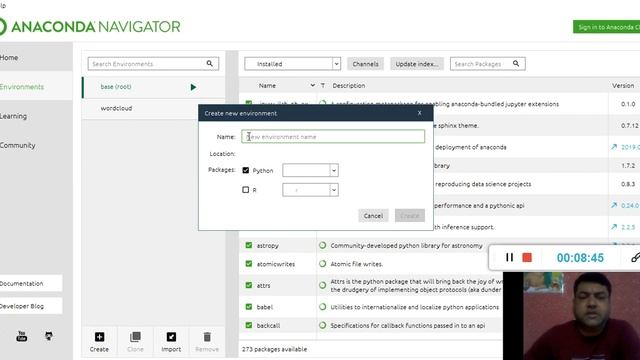
Task: Toggle the Python package checkbox
Action: pyautogui.click(x=245, y=170)
